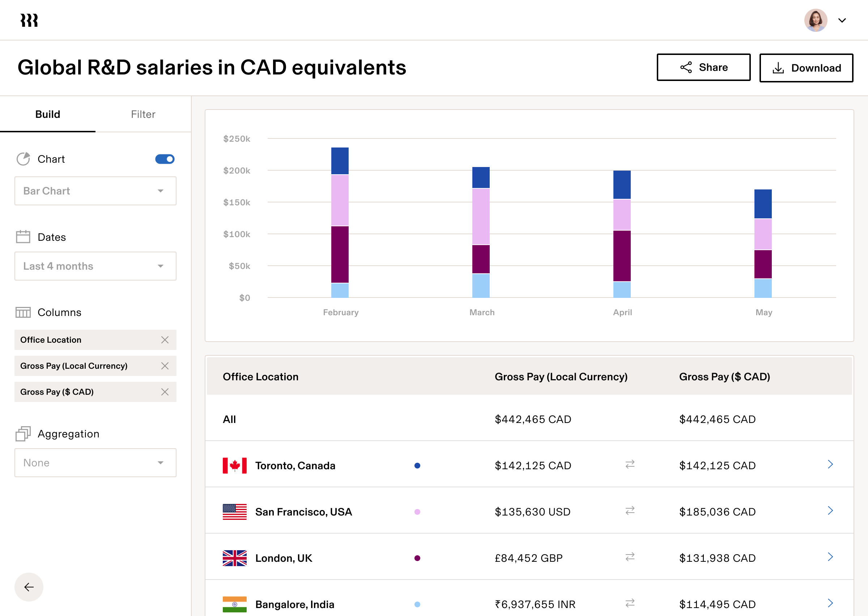Remove the Gross Pay (Local Currency) column
The width and height of the screenshot is (868, 616).
click(x=165, y=366)
